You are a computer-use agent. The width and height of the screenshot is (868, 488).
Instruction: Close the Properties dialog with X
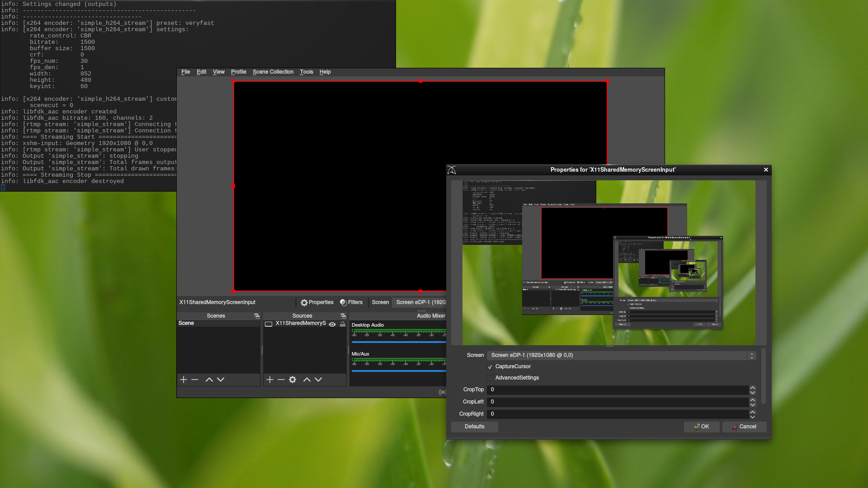point(766,170)
